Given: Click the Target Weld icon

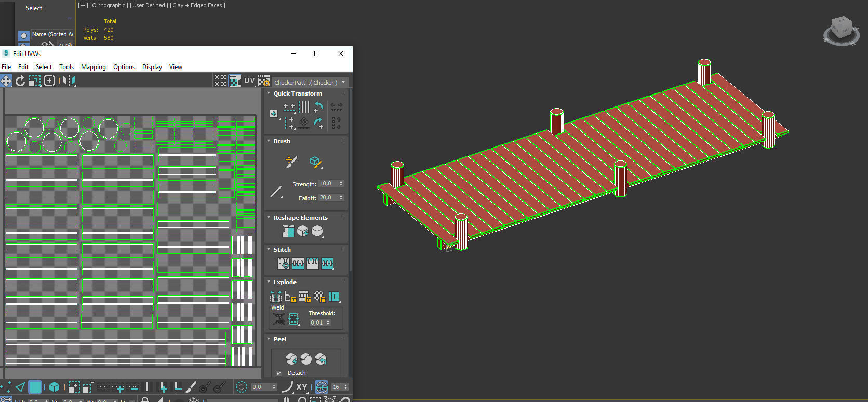Looking at the screenshot, I should (279, 319).
